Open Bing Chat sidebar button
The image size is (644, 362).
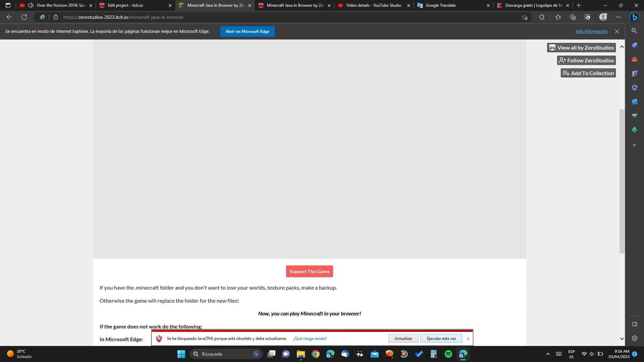634,17
